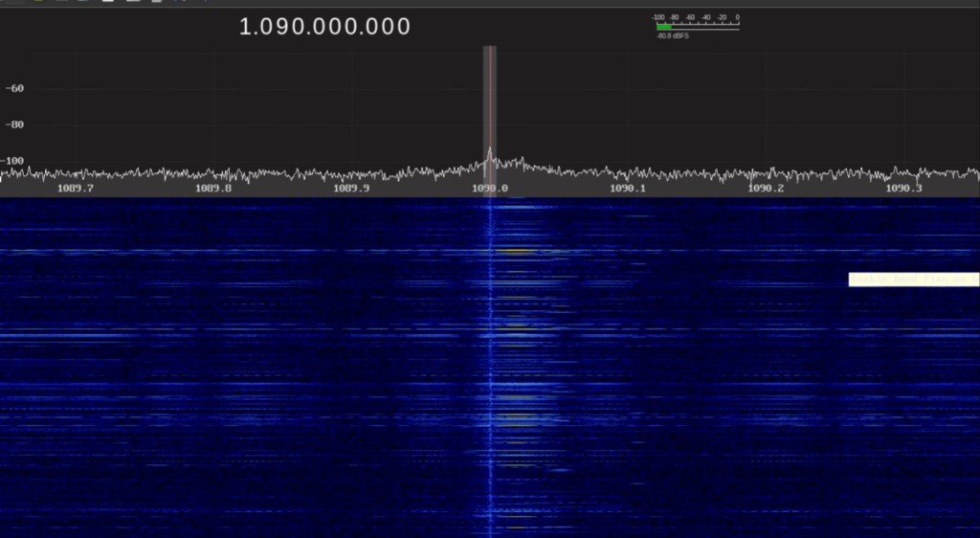Click the 1089.9 frequency axis label
The image size is (980, 538).
(351, 188)
